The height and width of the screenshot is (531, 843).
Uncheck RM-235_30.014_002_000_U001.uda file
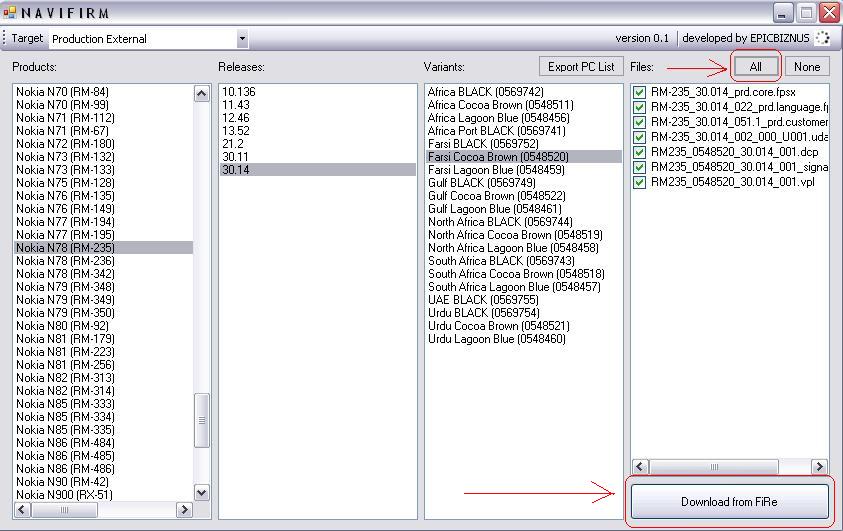[639, 138]
